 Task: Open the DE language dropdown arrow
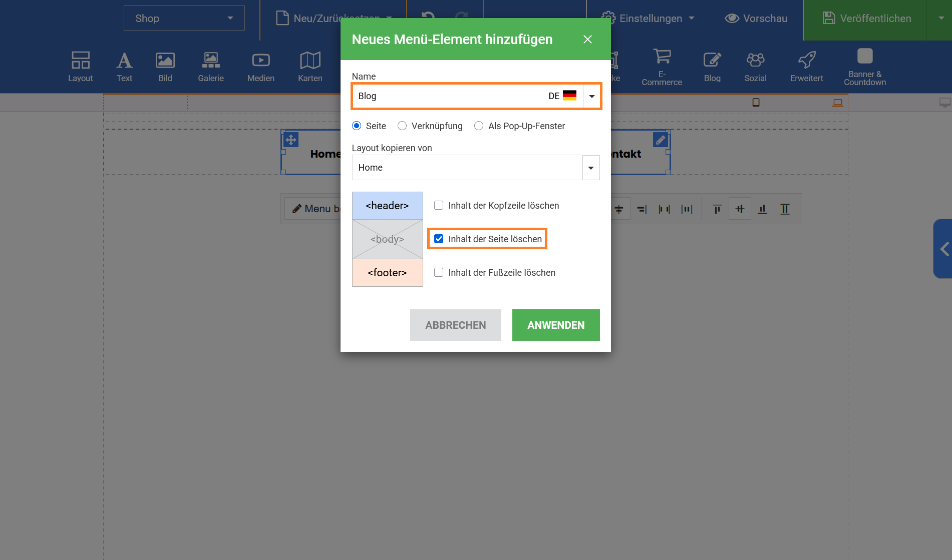click(591, 96)
